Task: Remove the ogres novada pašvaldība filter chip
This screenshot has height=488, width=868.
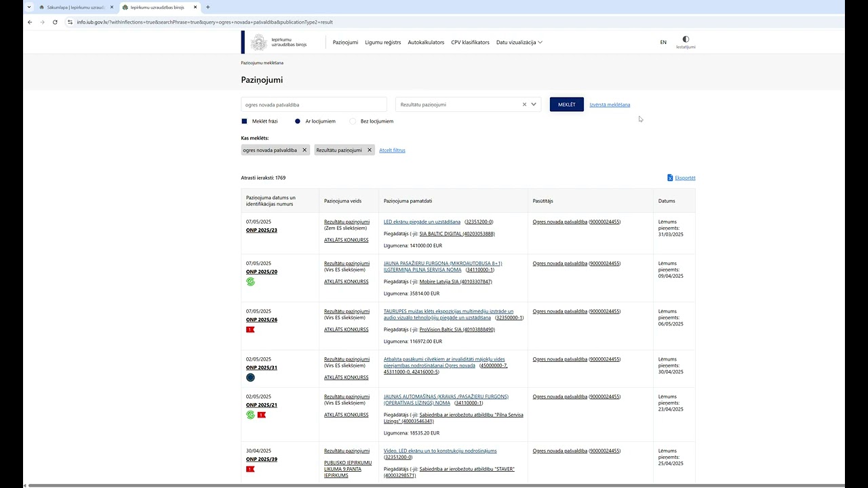Action: pos(304,150)
